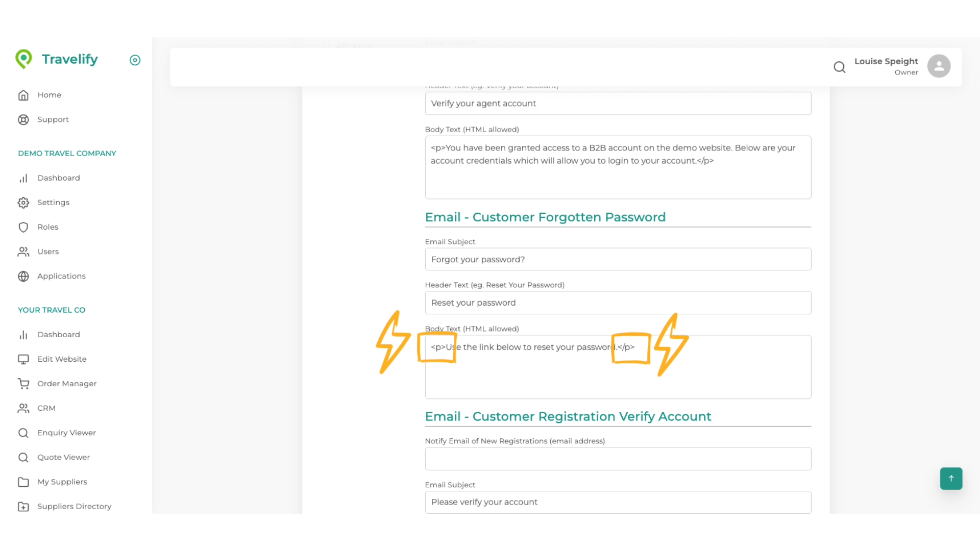The height and width of the screenshot is (551, 980).
Task: Click the Forgot your password subject field
Action: 618,259
